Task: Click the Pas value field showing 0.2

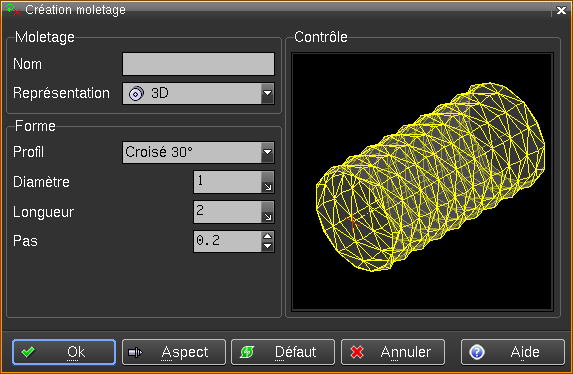Action: click(x=228, y=241)
